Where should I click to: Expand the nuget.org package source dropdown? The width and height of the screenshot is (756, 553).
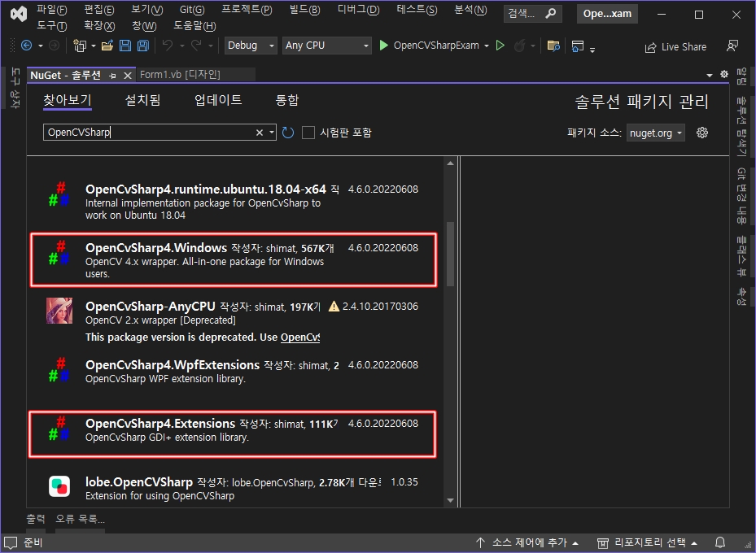[x=656, y=133]
